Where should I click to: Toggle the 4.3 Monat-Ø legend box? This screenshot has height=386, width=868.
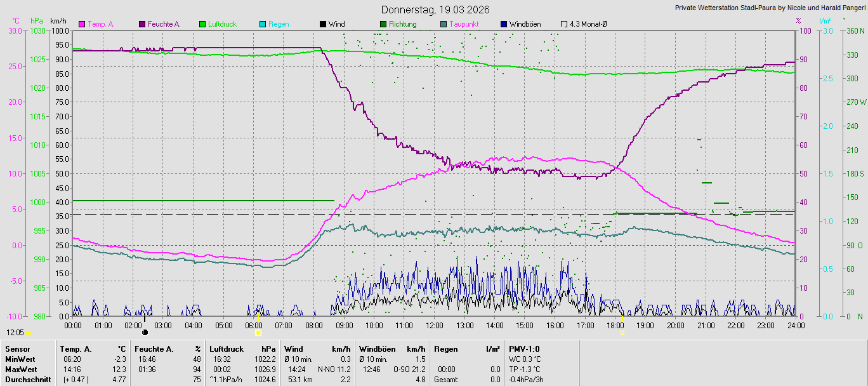point(564,24)
